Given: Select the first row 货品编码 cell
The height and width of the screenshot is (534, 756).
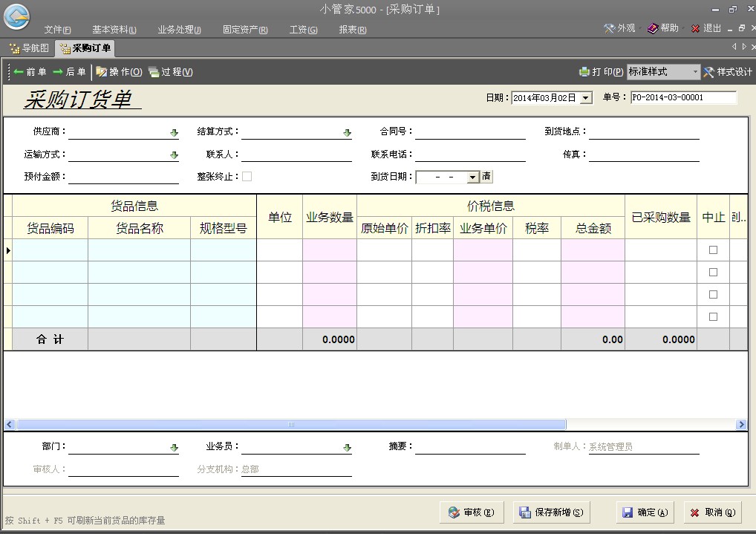Looking at the screenshot, I should pos(50,250).
